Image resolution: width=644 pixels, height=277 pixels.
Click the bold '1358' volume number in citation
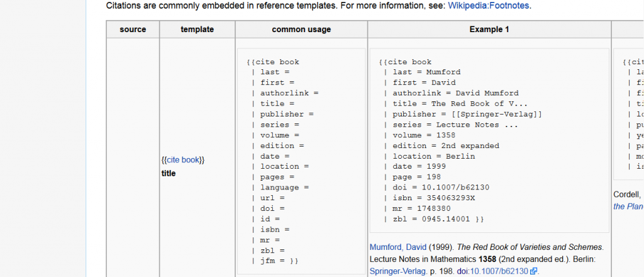pos(487,259)
